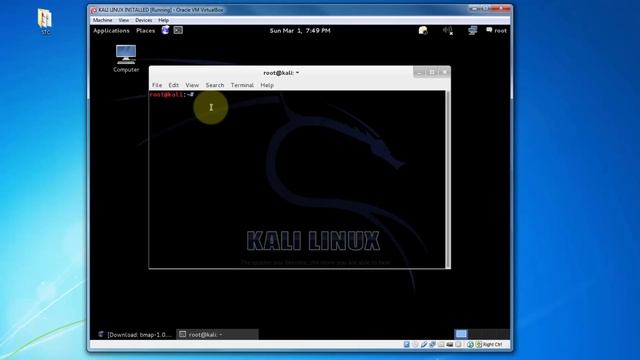The height and width of the screenshot is (360, 640).
Task: Click the hard disk activity icon in VirtualBox status bar
Action: 407,344
